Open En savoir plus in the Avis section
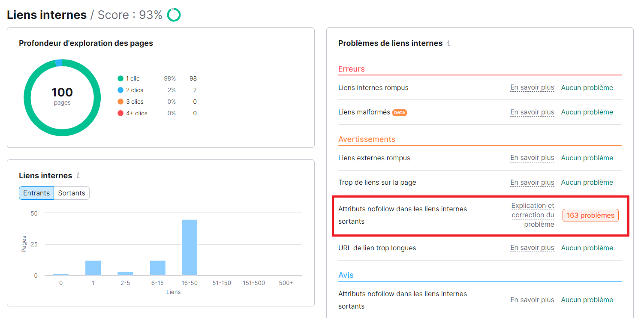This screenshot has height=318, width=644. tap(532, 300)
